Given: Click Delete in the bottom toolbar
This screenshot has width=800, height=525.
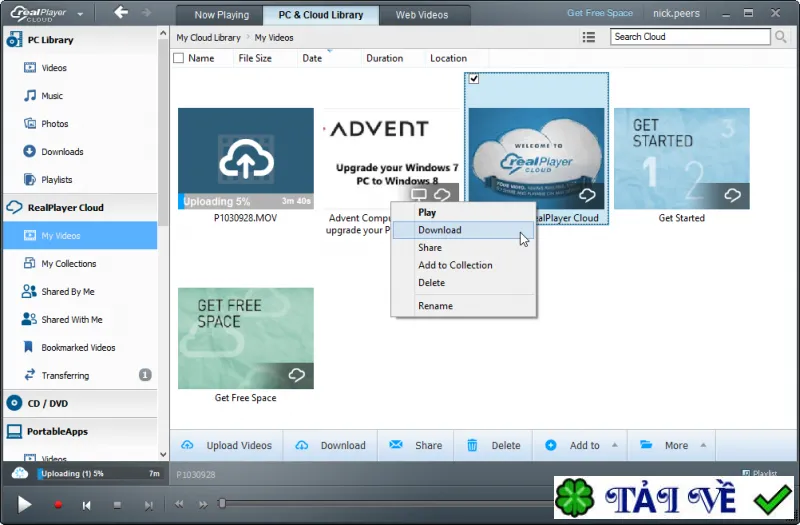Looking at the screenshot, I should [493, 445].
